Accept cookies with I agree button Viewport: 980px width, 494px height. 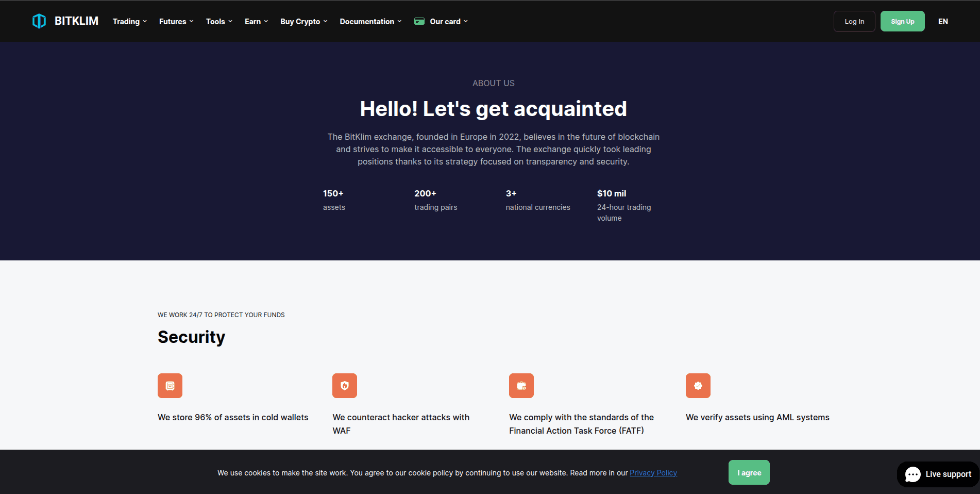pos(749,472)
